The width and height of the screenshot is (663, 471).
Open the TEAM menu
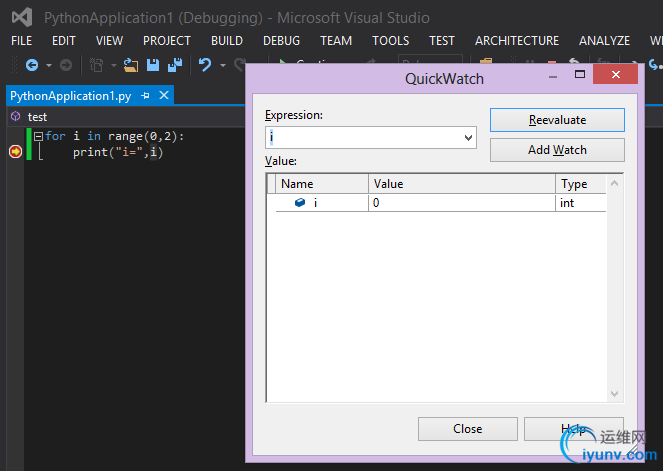(336, 41)
